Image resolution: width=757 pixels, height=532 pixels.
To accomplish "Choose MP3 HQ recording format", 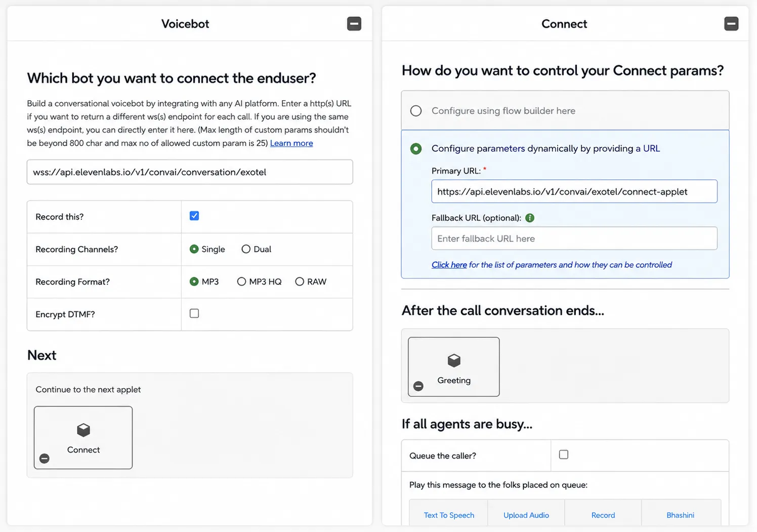I will tap(241, 281).
